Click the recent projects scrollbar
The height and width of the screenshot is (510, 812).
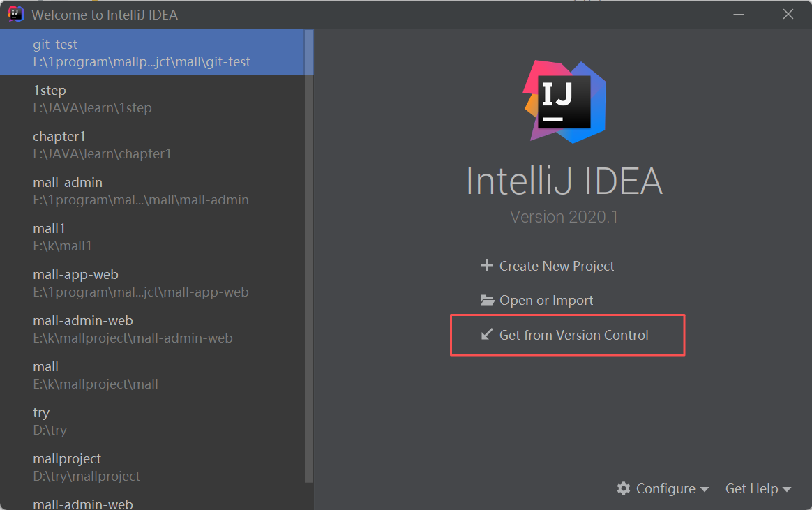click(309, 256)
